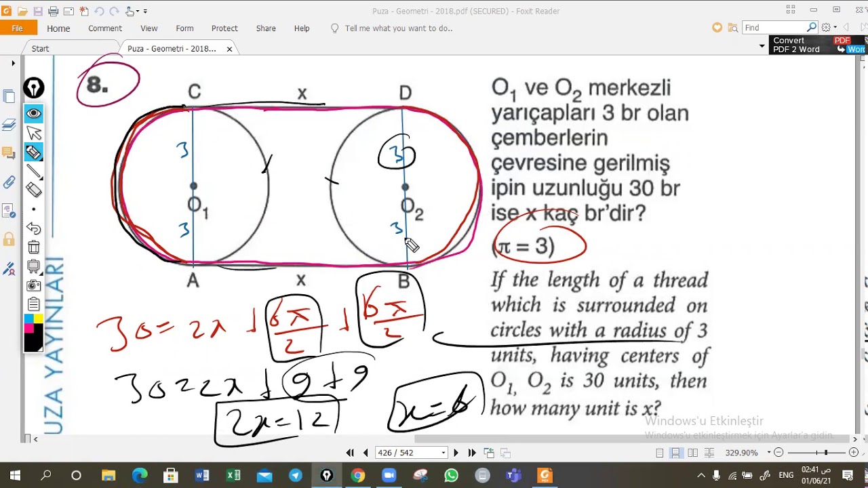Open the Layers panel in sidebar

click(9, 125)
